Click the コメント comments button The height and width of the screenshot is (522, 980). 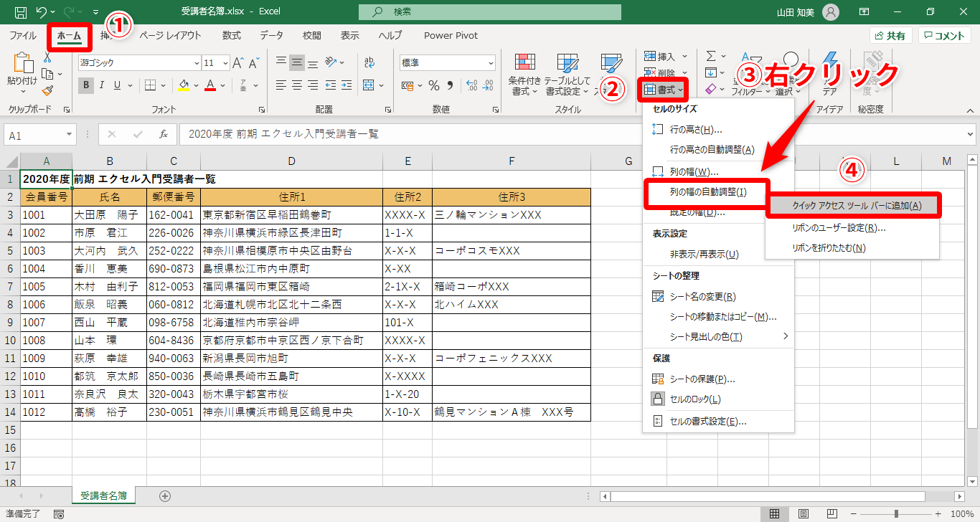click(945, 35)
